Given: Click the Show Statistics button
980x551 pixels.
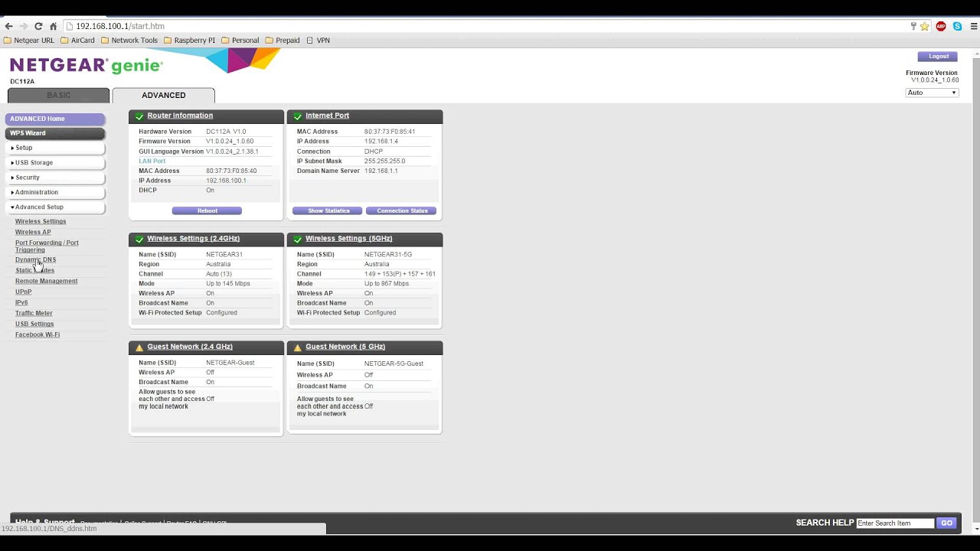Looking at the screenshot, I should [x=328, y=211].
